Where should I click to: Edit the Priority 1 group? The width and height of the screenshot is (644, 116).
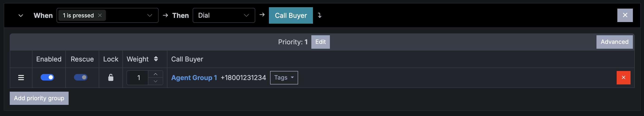pos(320,42)
